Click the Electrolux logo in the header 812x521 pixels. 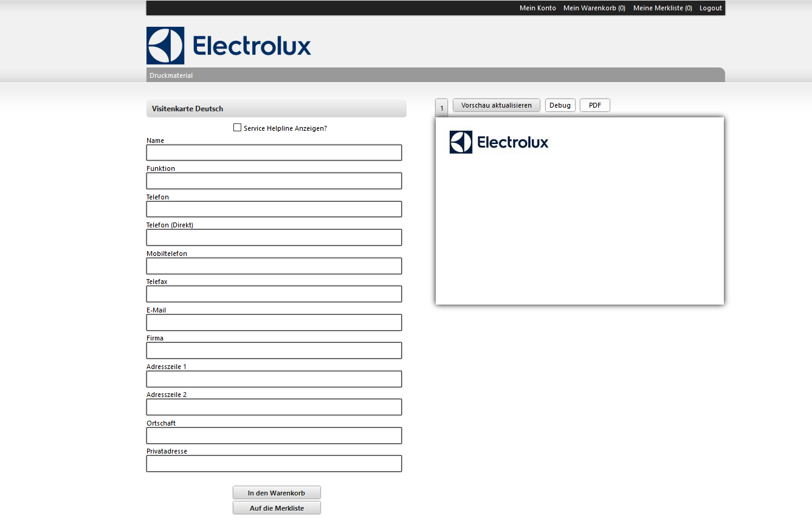pos(229,46)
